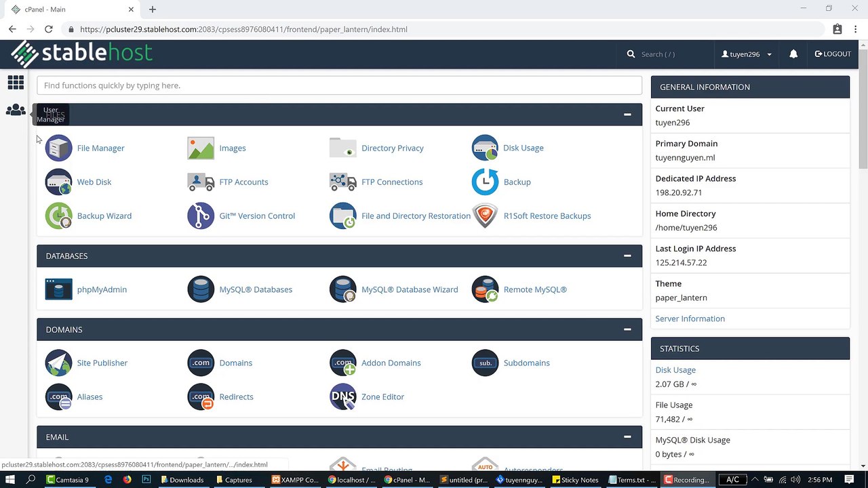The height and width of the screenshot is (488, 868).
Task: Open the tuyen296 user dropdown
Action: [746, 54]
